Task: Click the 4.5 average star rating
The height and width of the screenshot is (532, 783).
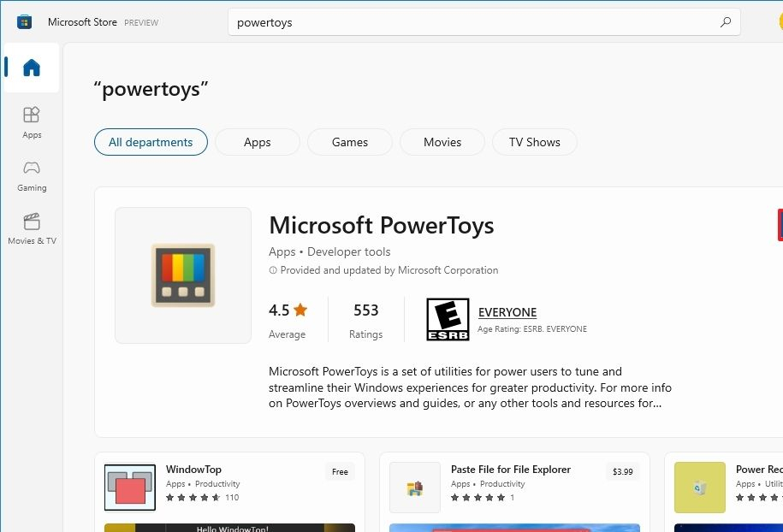Action: [x=288, y=310]
